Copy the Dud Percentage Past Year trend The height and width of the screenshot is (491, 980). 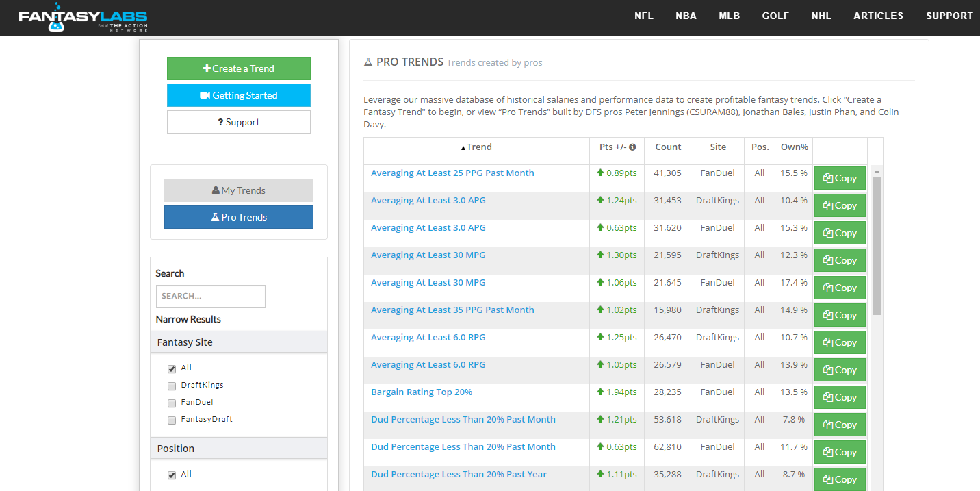click(840, 479)
